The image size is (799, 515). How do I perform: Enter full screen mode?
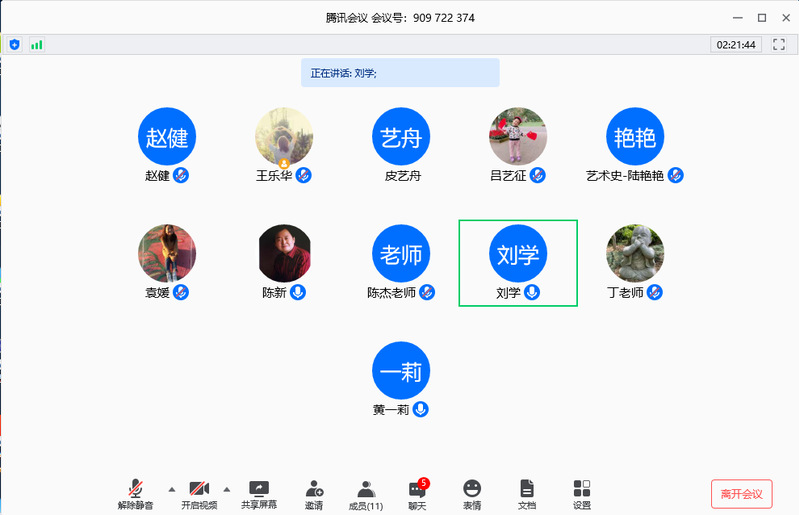(779, 45)
